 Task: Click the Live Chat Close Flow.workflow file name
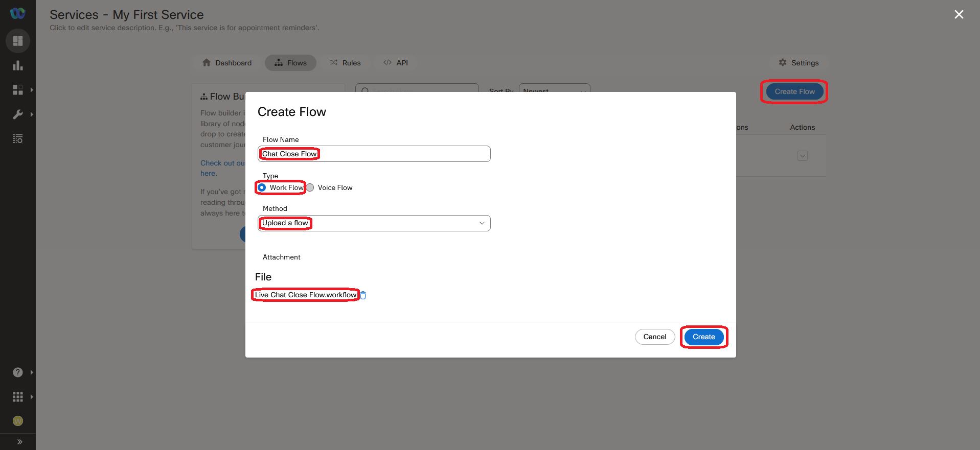click(x=306, y=295)
